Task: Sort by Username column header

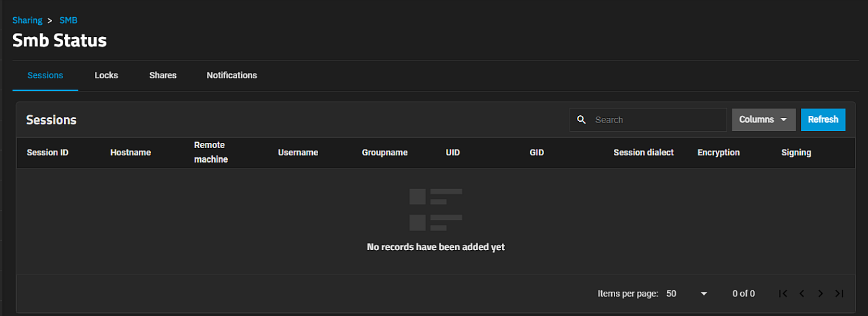Action: click(x=298, y=153)
